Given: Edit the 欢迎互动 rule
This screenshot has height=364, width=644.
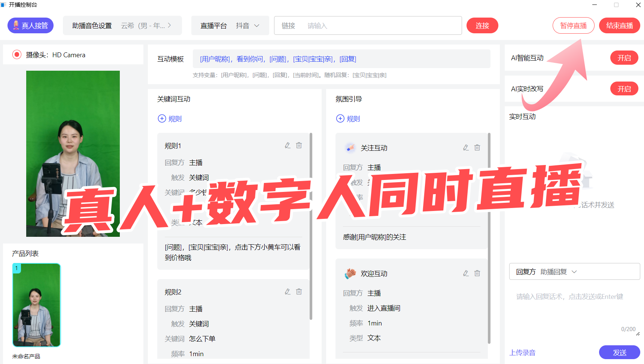Looking at the screenshot, I should coord(466,273).
